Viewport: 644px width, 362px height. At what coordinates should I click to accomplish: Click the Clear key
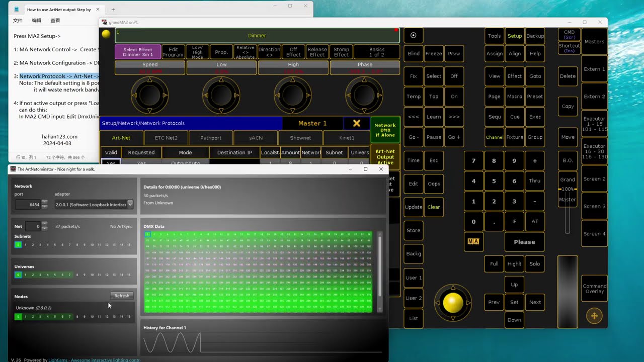tap(434, 207)
